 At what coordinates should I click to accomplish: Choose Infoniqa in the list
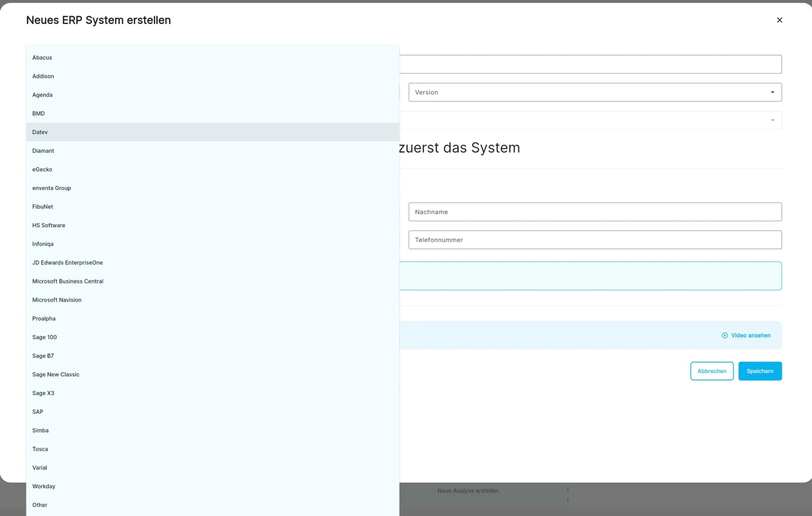[213, 244]
